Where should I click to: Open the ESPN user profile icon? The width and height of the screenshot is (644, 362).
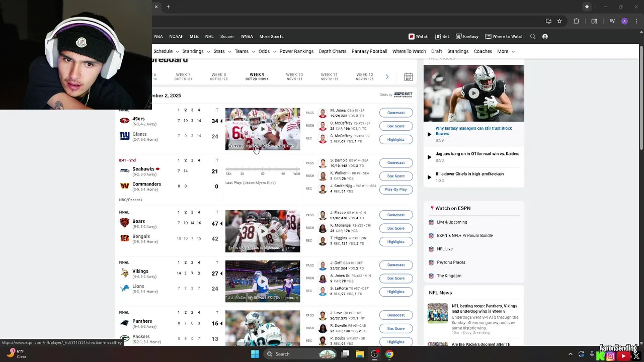pyautogui.click(x=545, y=36)
